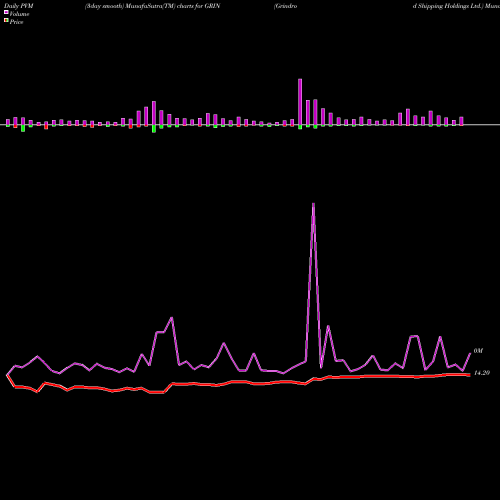The height and width of the screenshot is (500, 500).
Task: Click the MunafaSutra charts for GRIN heading
Action: pos(152,6)
